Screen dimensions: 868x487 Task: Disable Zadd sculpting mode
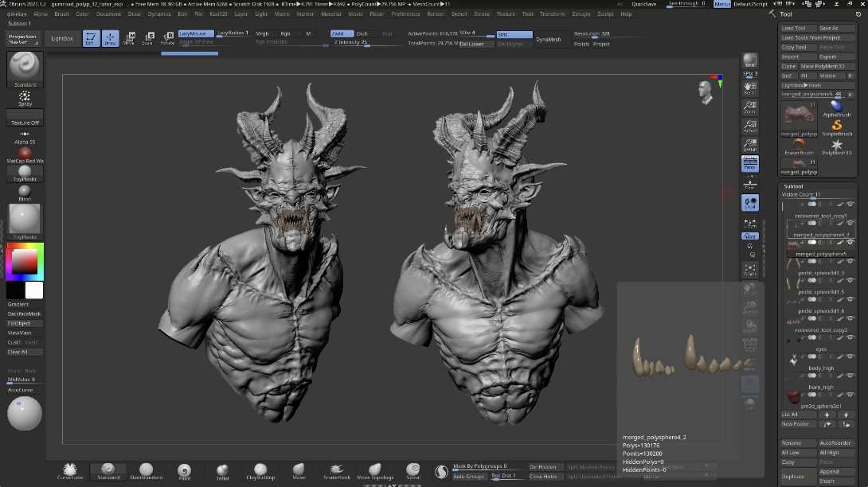[341, 34]
